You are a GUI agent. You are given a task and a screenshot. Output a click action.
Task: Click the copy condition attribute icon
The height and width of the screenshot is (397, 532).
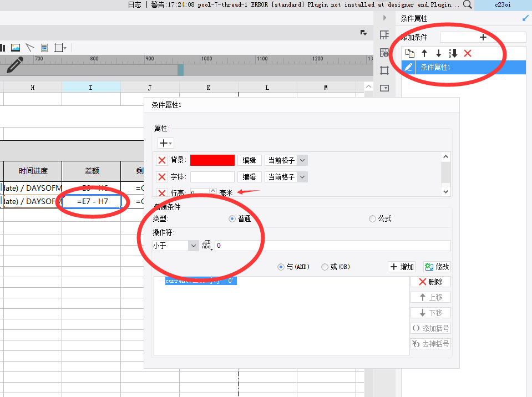pos(410,53)
